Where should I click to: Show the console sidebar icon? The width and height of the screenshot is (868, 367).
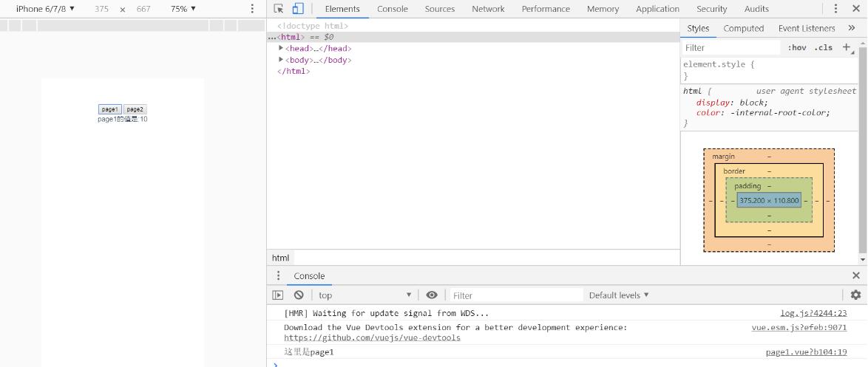click(278, 295)
